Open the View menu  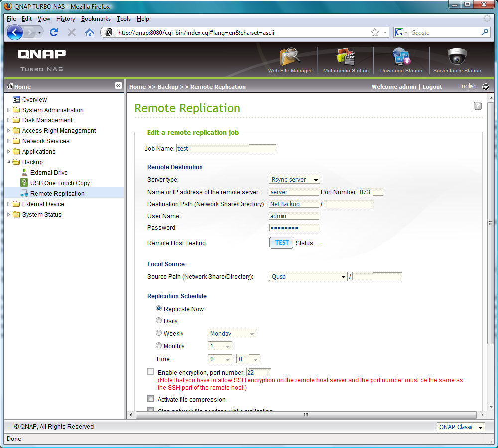(44, 19)
